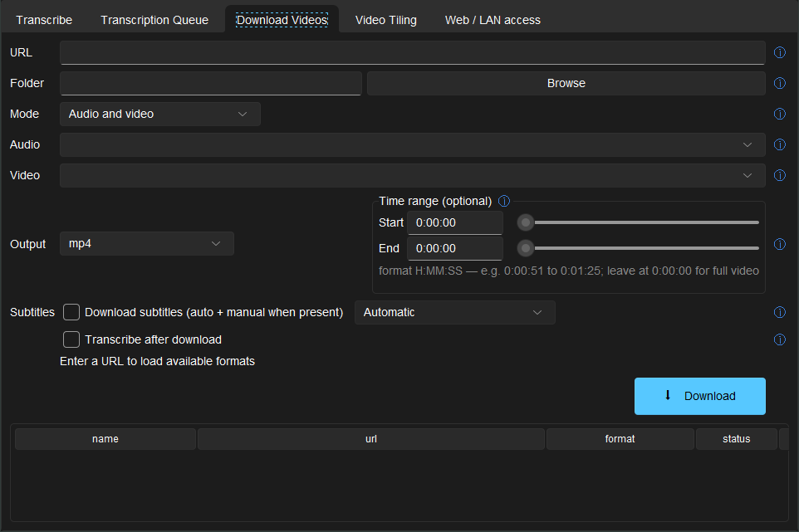Switch to the Transcribe tab
Image resolution: width=799 pixels, height=532 pixels.
tap(44, 20)
